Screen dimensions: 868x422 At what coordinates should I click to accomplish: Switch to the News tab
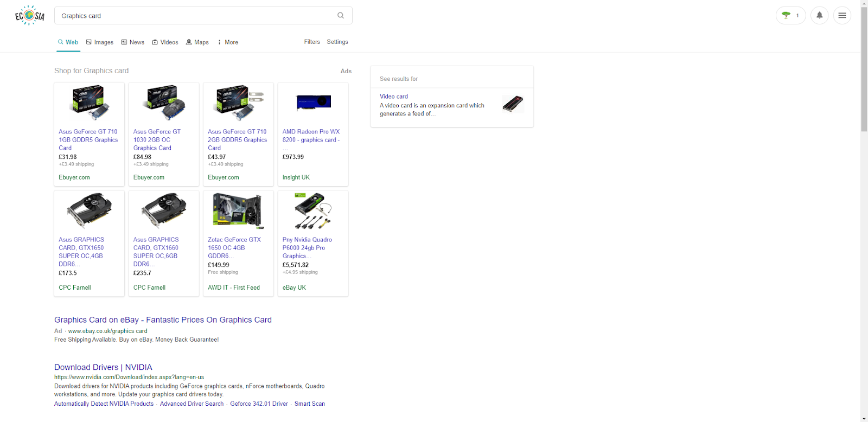click(x=133, y=42)
